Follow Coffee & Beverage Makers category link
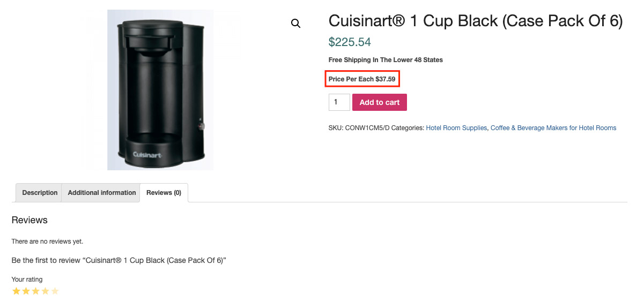The width and height of the screenshot is (644, 302). click(553, 128)
